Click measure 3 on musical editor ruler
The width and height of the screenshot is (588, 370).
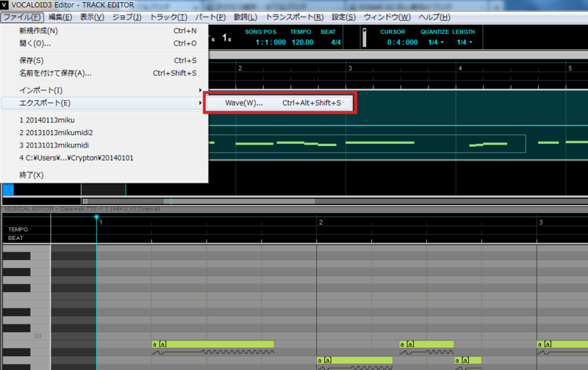tap(541, 222)
